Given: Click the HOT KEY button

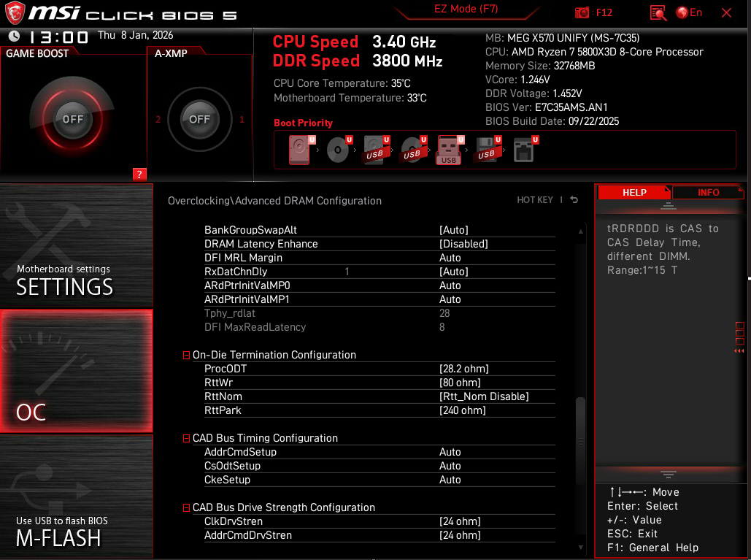Looking at the screenshot, I should (x=534, y=200).
